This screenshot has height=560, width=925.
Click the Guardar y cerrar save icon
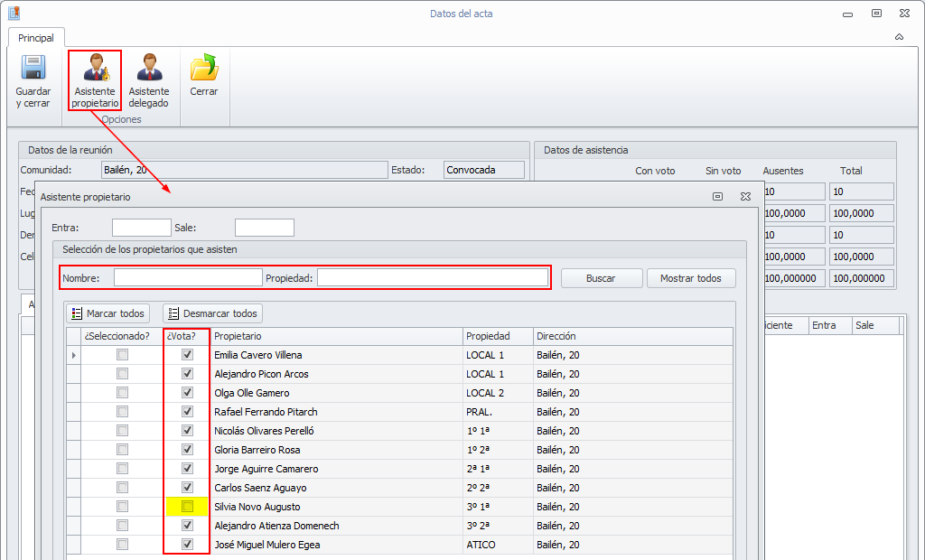point(33,67)
